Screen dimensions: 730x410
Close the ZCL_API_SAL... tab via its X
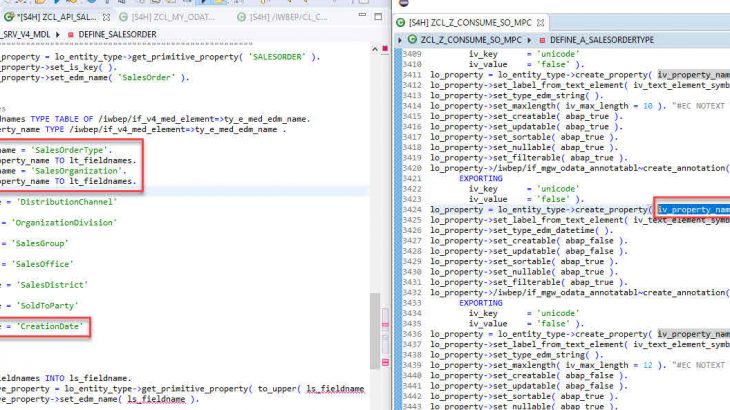(x=106, y=17)
